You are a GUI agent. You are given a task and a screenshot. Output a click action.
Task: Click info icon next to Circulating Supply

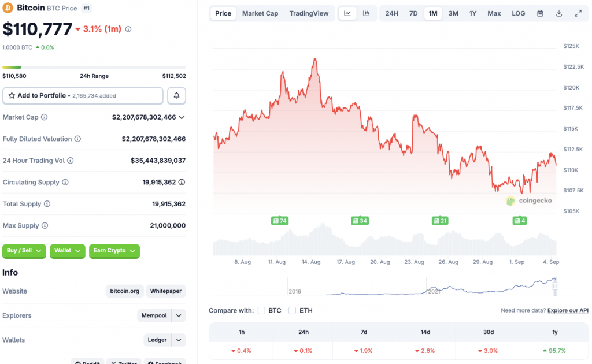click(65, 183)
